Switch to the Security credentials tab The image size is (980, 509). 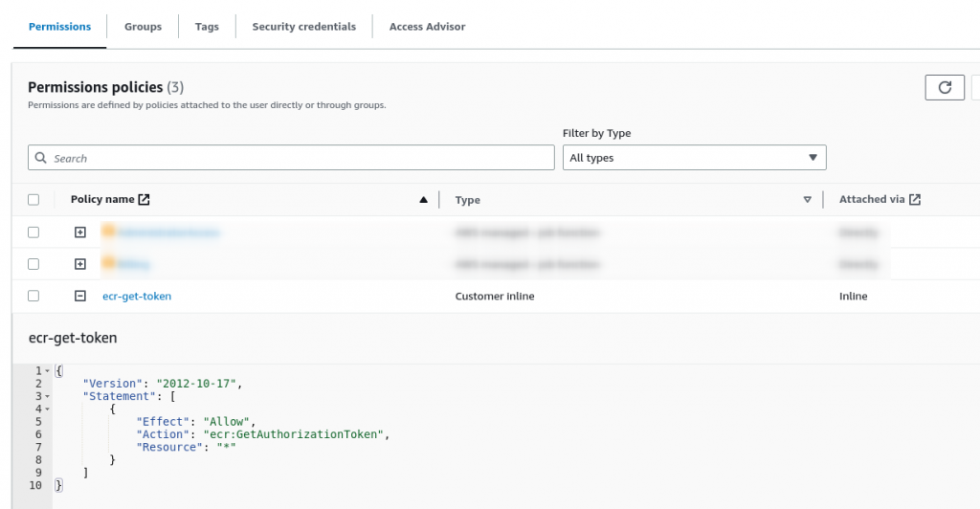click(x=303, y=27)
